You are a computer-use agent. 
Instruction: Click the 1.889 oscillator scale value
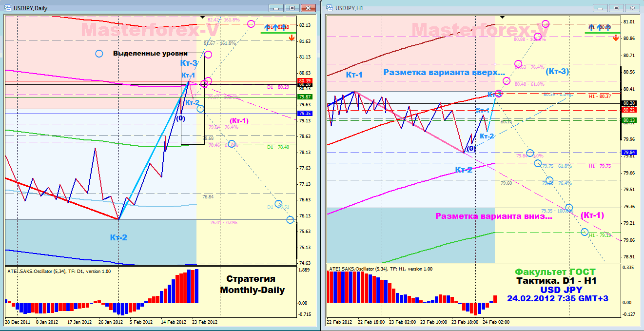click(305, 270)
